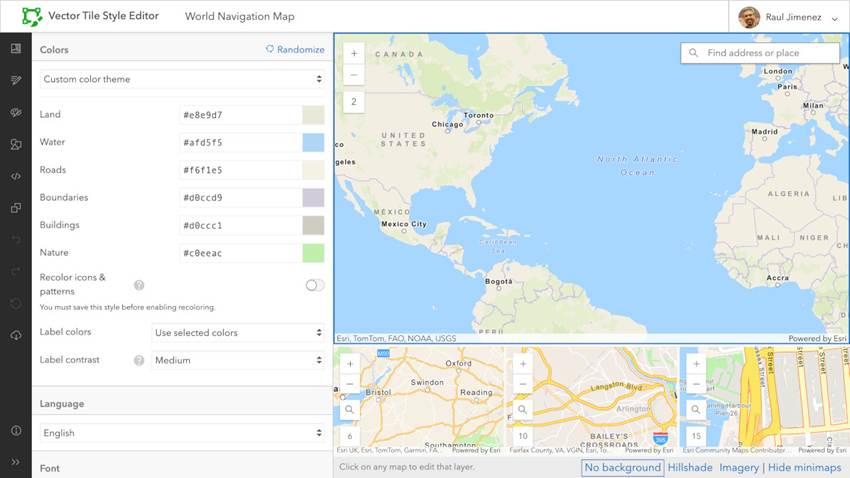The height and width of the screenshot is (478, 850).
Task: Open the icons and patterns sidebar icon
Action: click(16, 144)
